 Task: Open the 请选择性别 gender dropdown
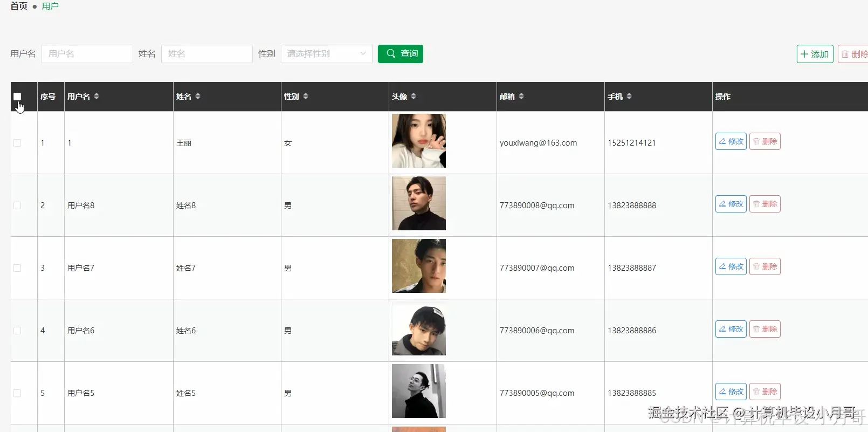tap(326, 53)
